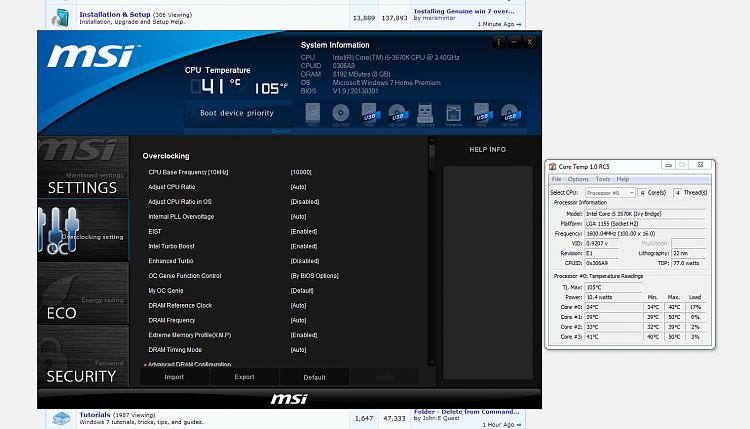The width and height of the screenshot is (750, 429).
Task: Click the Core #3 41°C temperature value
Action: coord(613,337)
